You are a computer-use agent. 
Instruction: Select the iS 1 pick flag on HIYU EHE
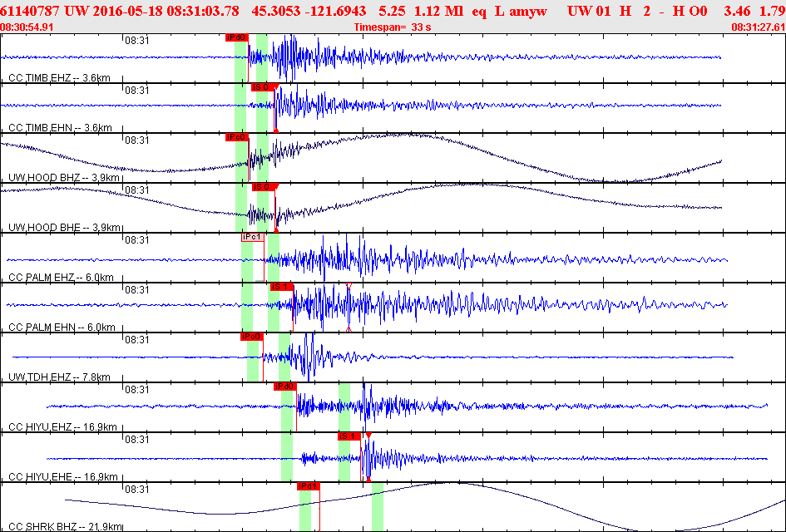click(x=349, y=436)
